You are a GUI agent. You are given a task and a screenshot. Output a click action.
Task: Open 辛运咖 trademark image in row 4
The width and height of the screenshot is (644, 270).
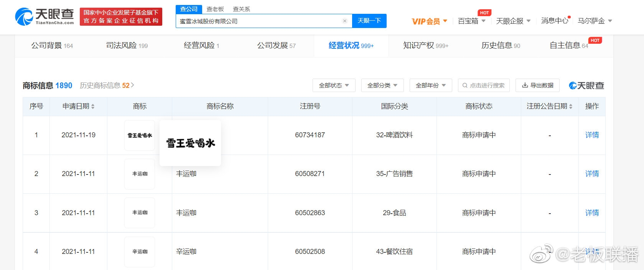click(140, 252)
